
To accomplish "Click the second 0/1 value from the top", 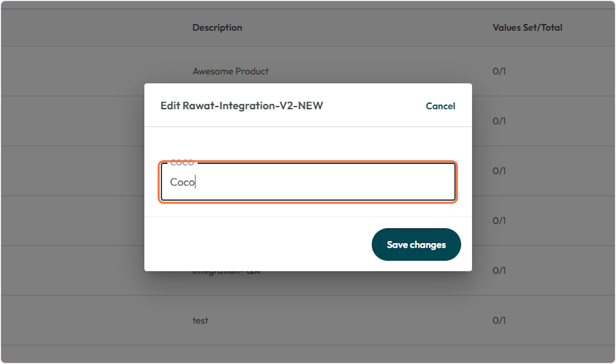I will 500,121.
